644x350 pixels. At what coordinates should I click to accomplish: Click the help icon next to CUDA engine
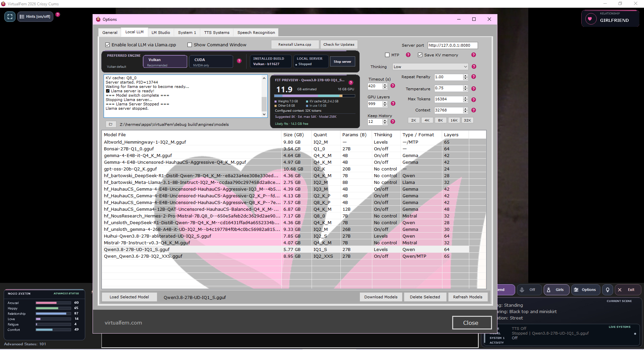(x=239, y=61)
